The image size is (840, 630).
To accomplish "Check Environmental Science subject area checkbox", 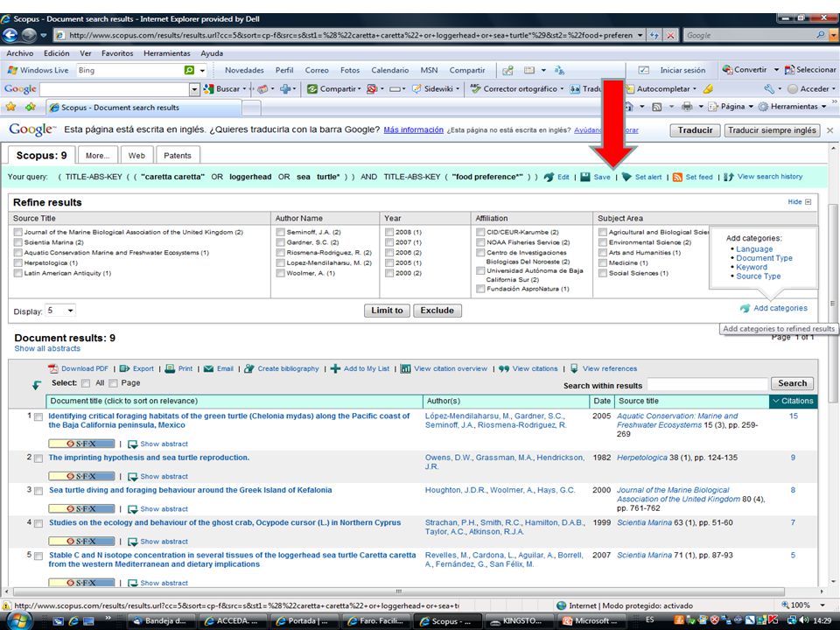I will click(x=603, y=242).
